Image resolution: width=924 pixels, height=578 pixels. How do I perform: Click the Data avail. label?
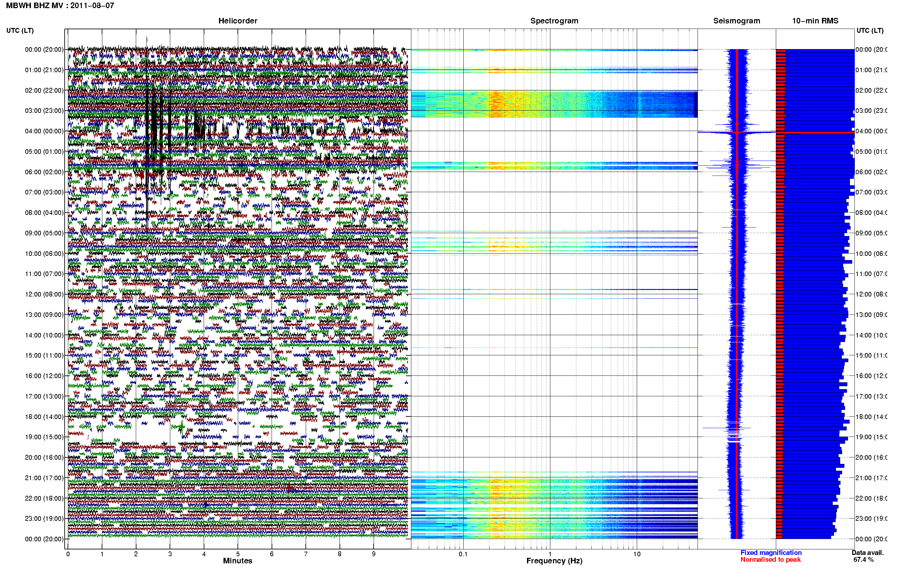867,553
